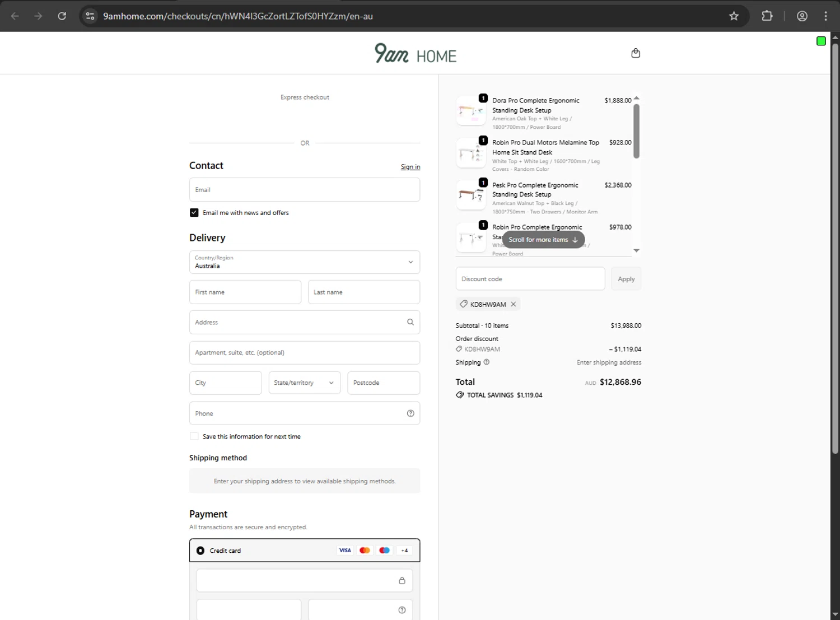Toggle Email me with news and offers
This screenshot has width=840, height=620.
(194, 213)
